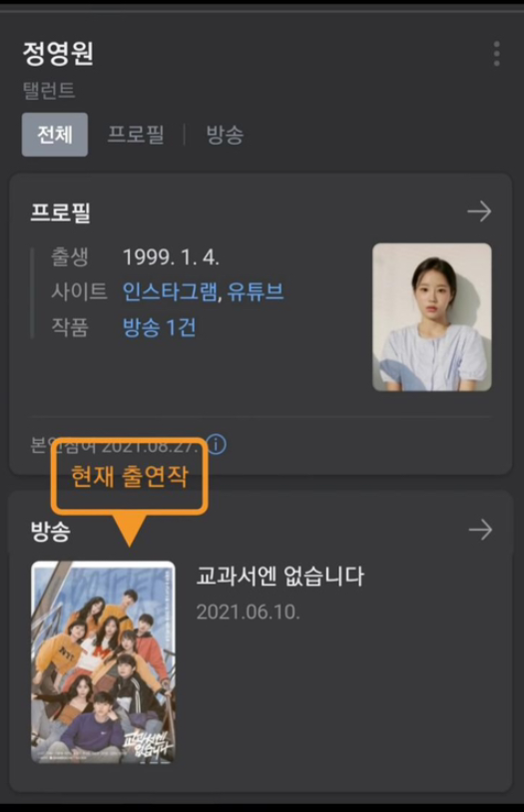Image resolution: width=524 pixels, height=812 pixels.
Task: Open broadcast list via 방송 arrow icon
Action: (x=480, y=530)
